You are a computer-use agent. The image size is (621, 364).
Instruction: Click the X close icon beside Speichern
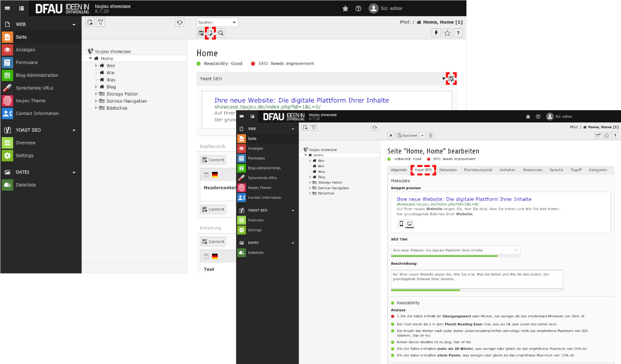click(391, 135)
